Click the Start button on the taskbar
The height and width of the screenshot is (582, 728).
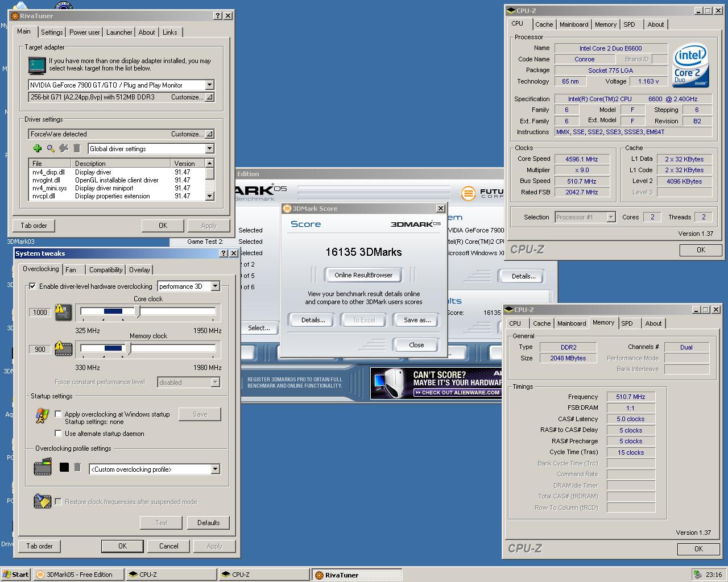(x=15, y=575)
